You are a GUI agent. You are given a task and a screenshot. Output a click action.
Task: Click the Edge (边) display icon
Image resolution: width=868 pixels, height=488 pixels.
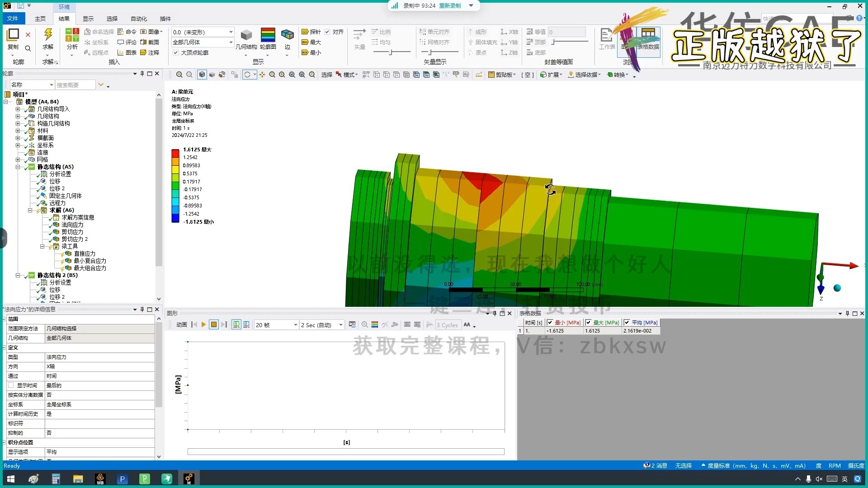pyautogui.click(x=287, y=35)
